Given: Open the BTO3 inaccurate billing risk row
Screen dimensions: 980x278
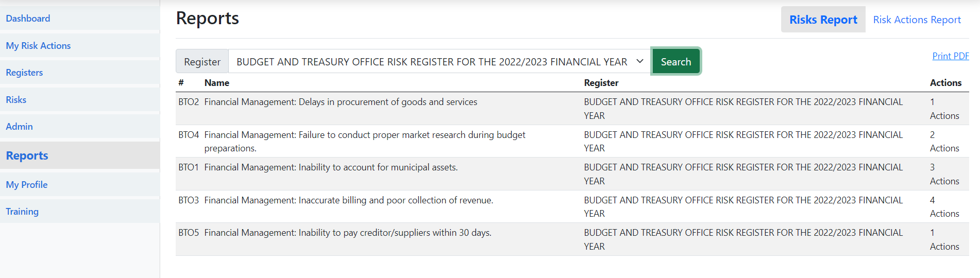Looking at the screenshot, I should click(348, 200).
